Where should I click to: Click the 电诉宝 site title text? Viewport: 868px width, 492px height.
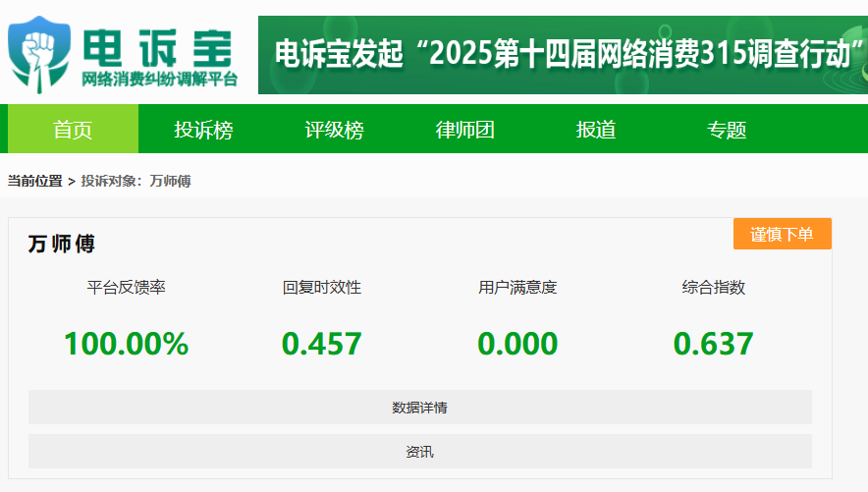click(158, 48)
